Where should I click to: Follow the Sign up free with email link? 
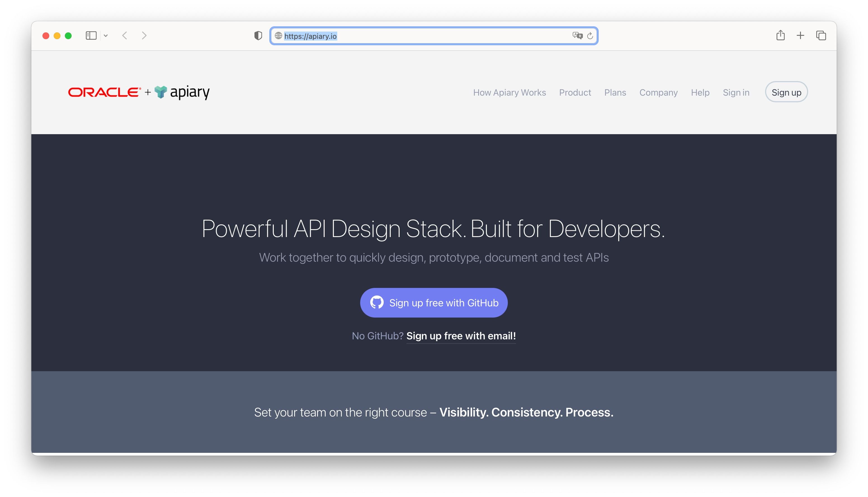tap(461, 336)
